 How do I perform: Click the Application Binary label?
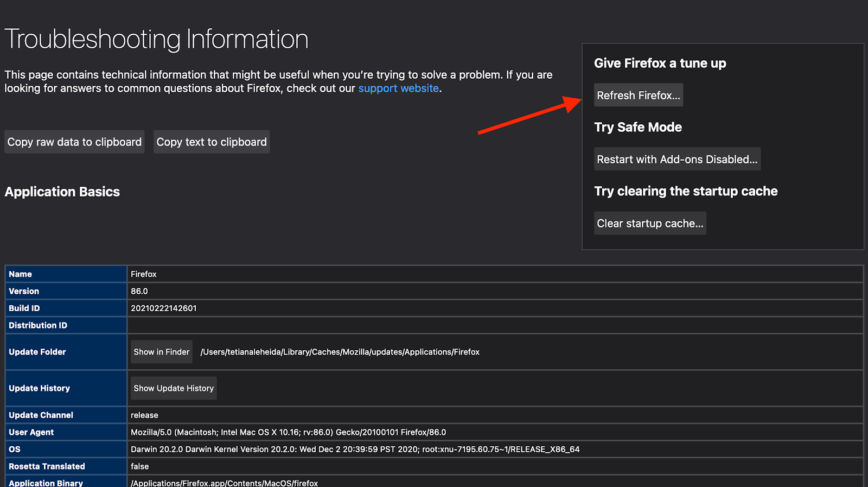click(46, 483)
